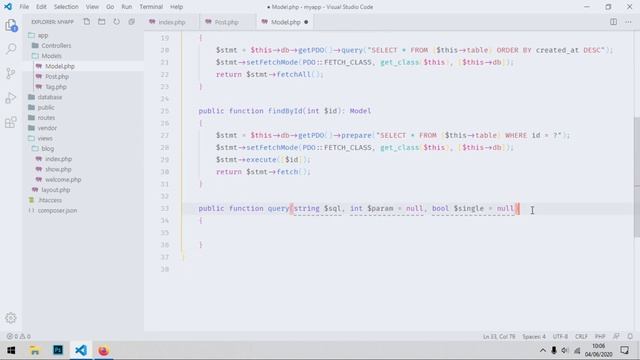This screenshot has height=360, width=640.
Task: Open the Help menu
Action: [176, 7]
